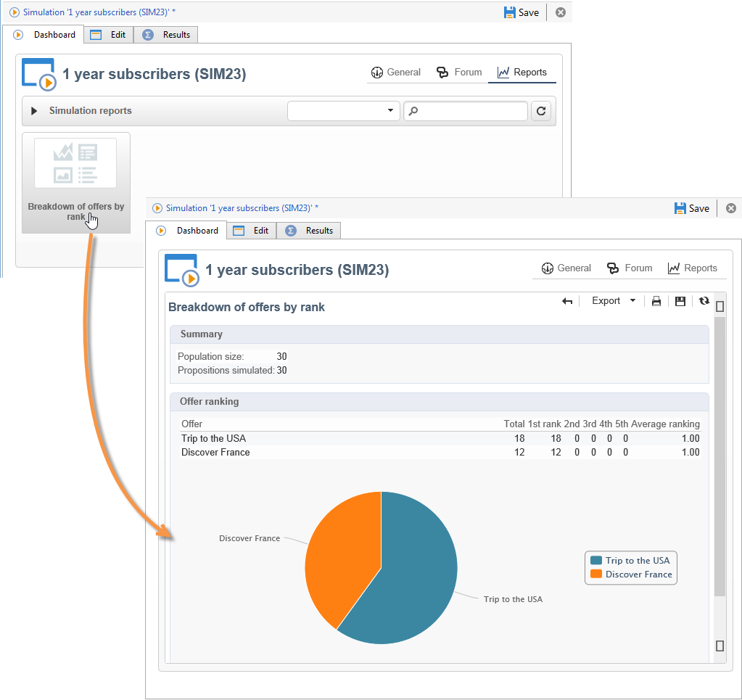This screenshot has height=700, width=742.
Task: Click the 'Discover France' table row
Action: pos(440,452)
